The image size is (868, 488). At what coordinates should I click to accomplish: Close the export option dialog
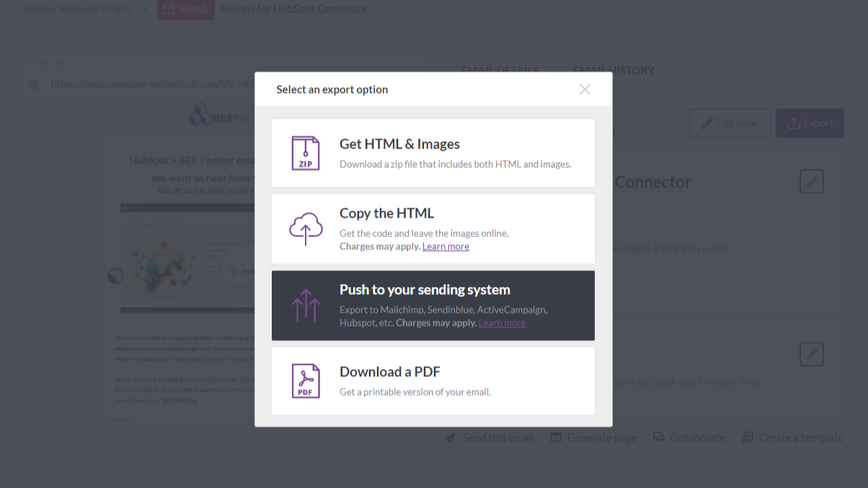585,89
